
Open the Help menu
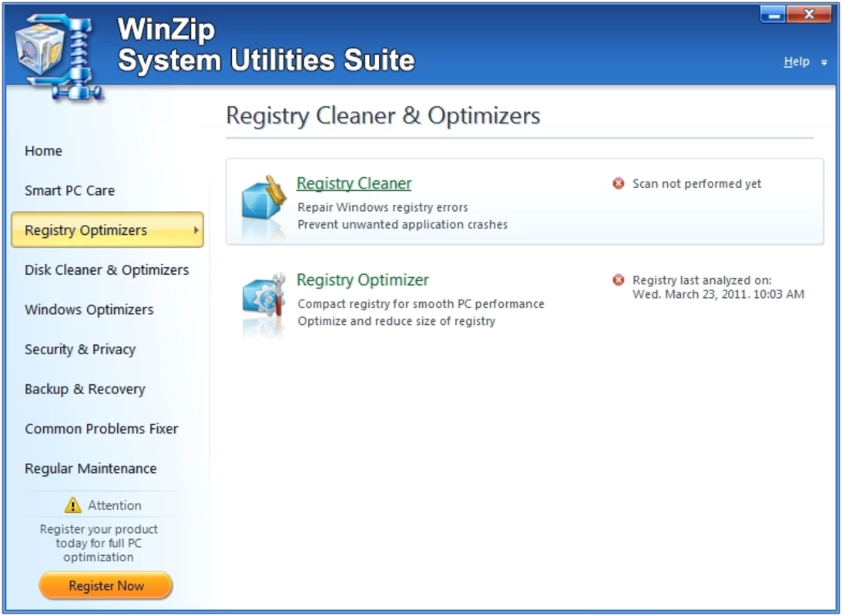pyautogui.click(x=797, y=62)
